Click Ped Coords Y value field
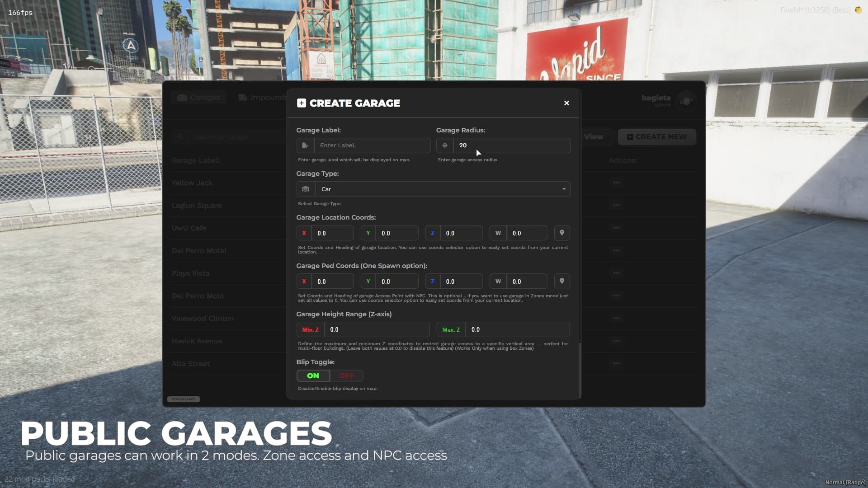 pyautogui.click(x=396, y=282)
